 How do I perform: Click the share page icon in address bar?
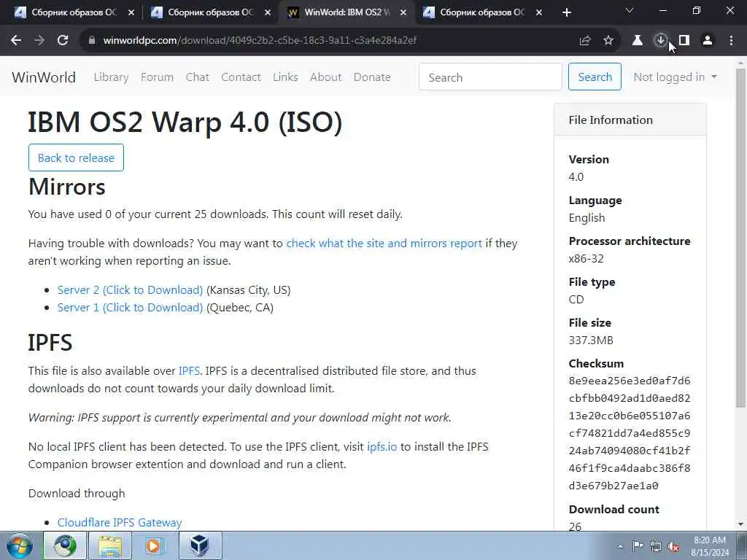tap(585, 41)
